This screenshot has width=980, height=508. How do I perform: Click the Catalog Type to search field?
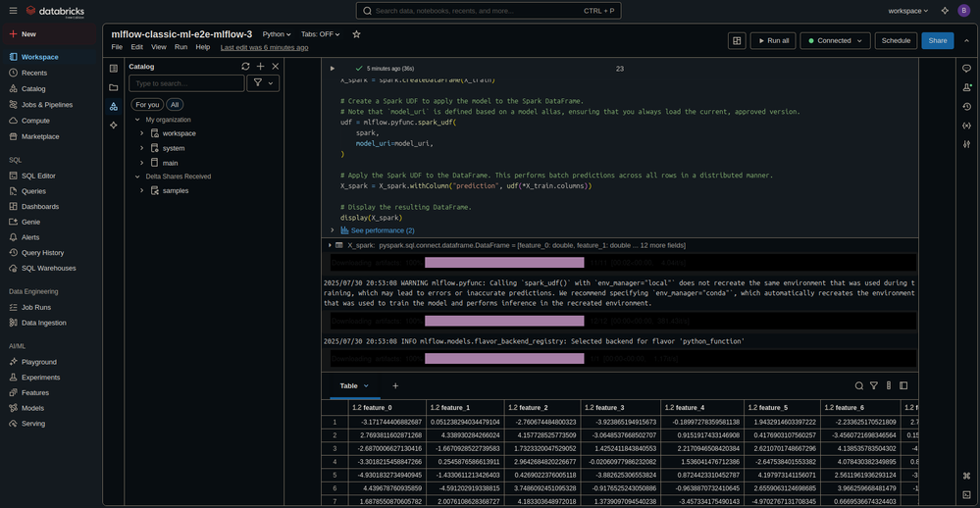click(x=186, y=83)
